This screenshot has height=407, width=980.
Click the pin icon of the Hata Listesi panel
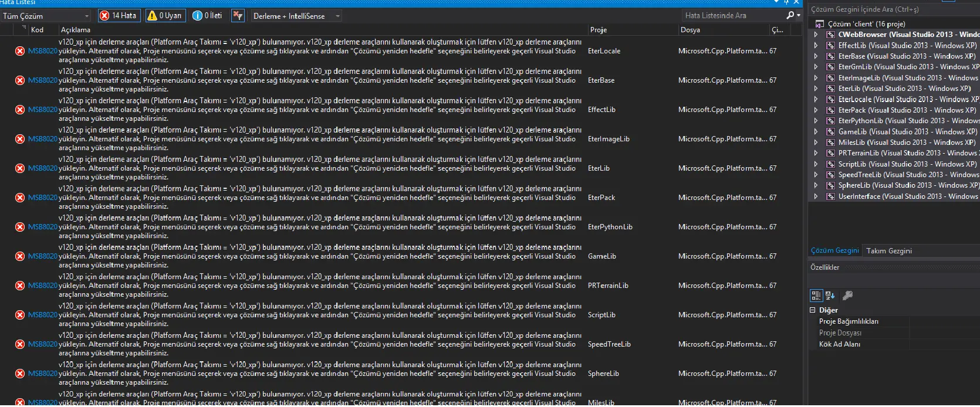pos(786,2)
